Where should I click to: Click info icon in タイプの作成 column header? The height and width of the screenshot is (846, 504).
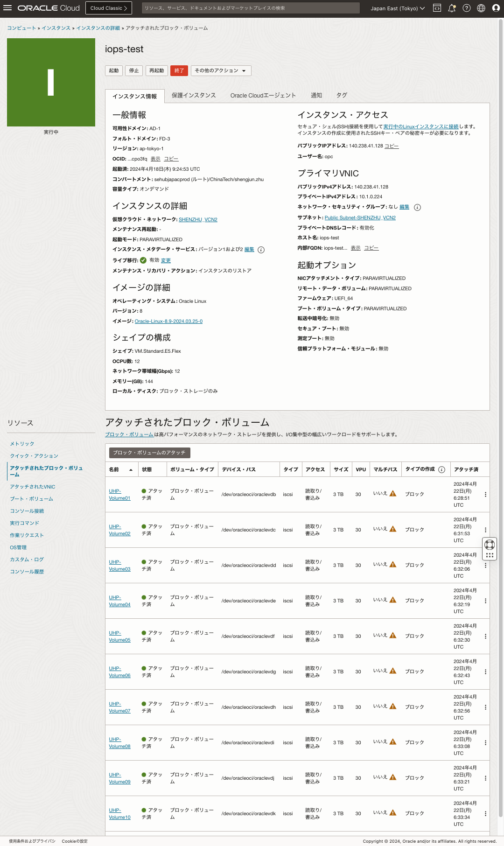point(441,469)
